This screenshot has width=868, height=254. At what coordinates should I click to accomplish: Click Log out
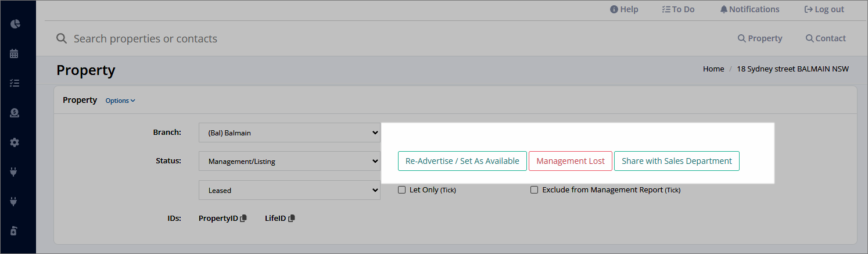(824, 9)
